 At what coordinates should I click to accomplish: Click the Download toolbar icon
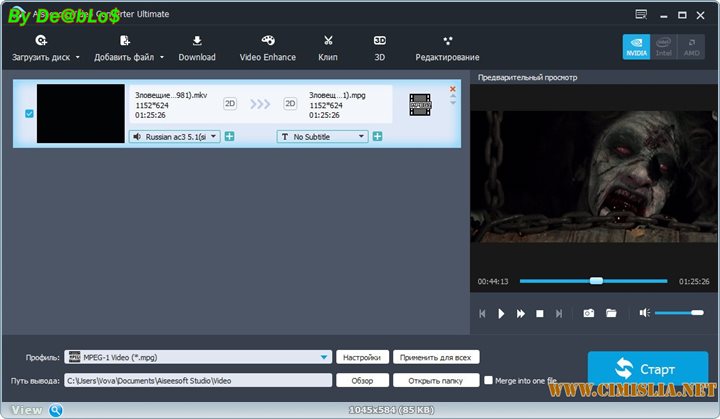coord(197,41)
